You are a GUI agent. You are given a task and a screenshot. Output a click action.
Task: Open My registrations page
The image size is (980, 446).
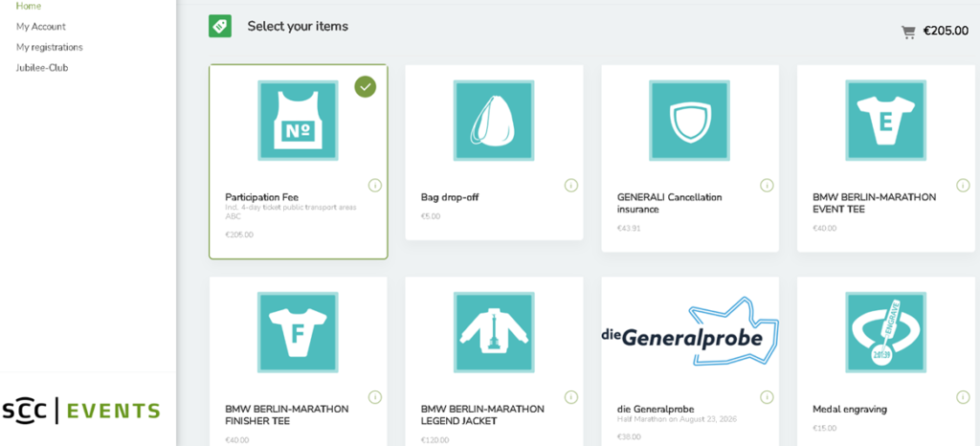tap(50, 47)
